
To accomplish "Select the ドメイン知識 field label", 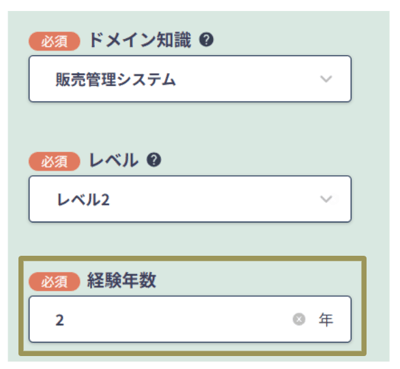I will (x=140, y=40).
